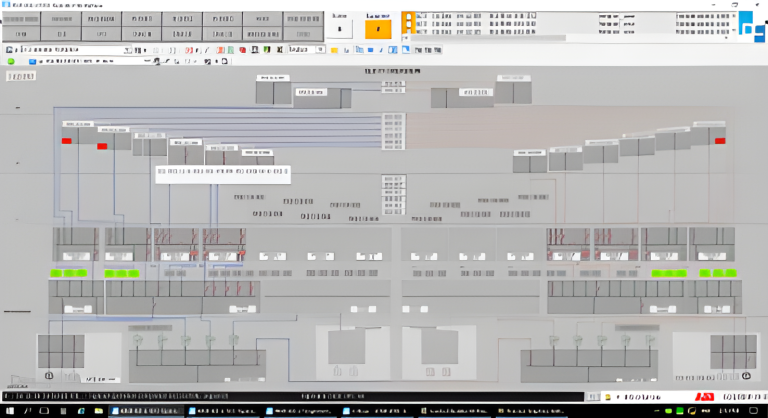Viewport: 768px width, 418px height.
Task: Tick the second checkbox in orange alarm column
Action: [409, 24]
